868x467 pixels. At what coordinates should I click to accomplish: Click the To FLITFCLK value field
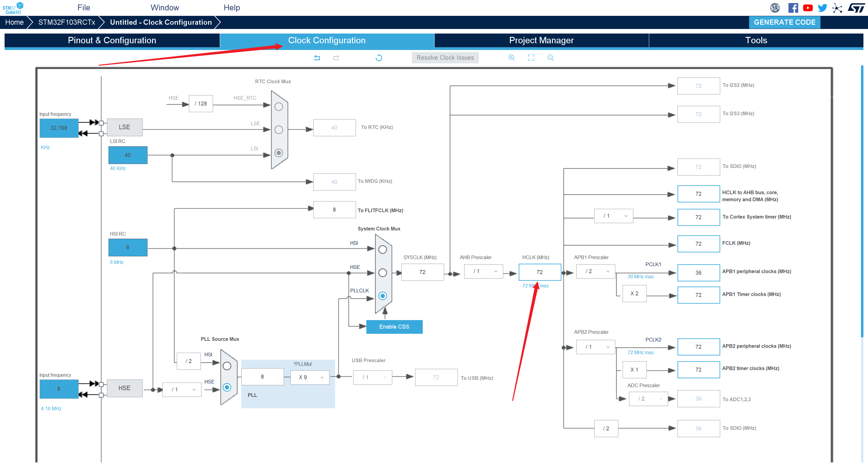[334, 210]
